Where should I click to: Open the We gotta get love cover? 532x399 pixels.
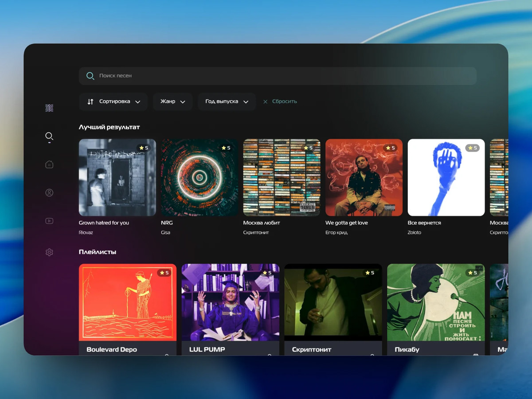coord(364,177)
